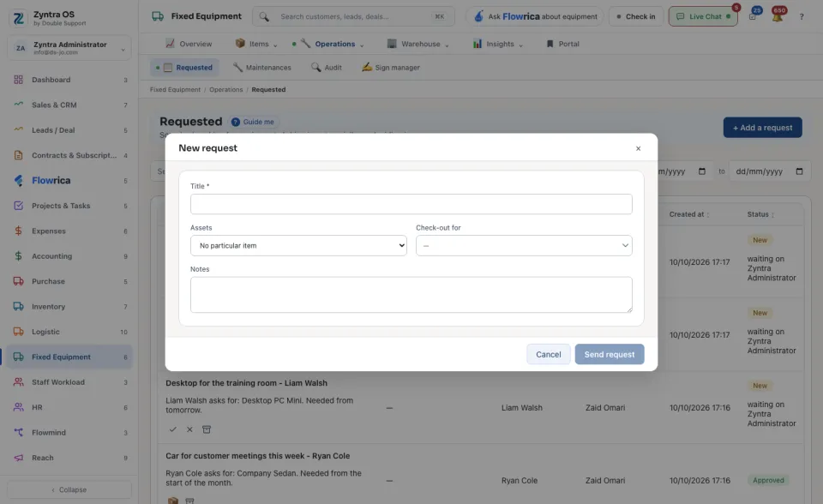Open Desktop for the training room request

click(247, 383)
